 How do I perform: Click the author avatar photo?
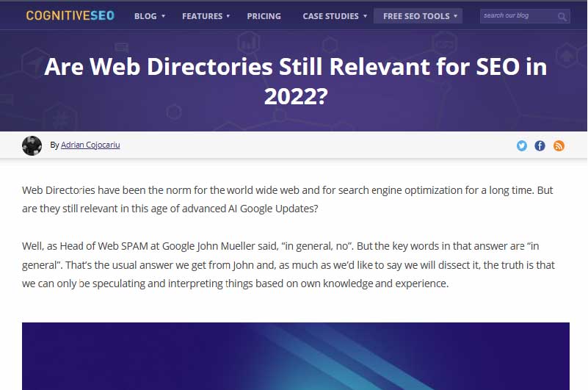point(32,145)
